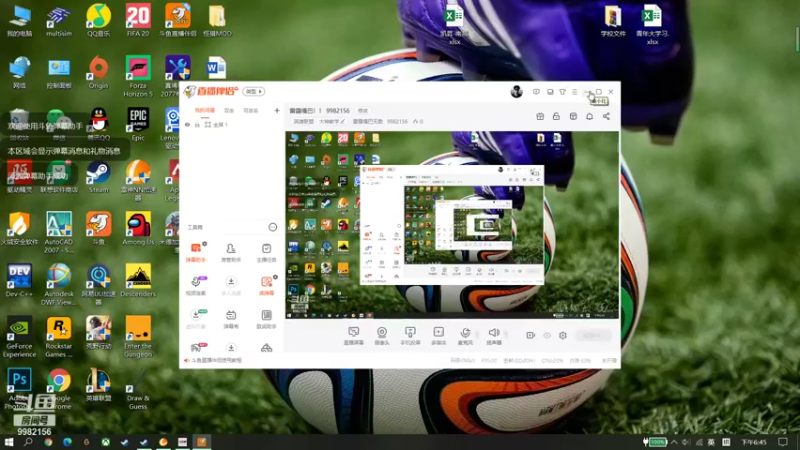Image resolution: width=800 pixels, height=450 pixels.
Task: Open the hamburger menu in the title bar
Action: [x=574, y=92]
